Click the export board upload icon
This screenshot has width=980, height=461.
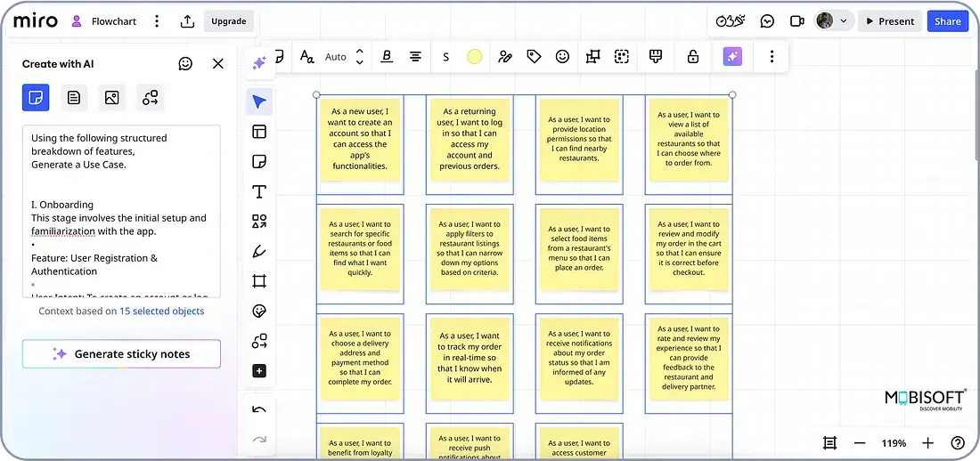click(x=187, y=21)
